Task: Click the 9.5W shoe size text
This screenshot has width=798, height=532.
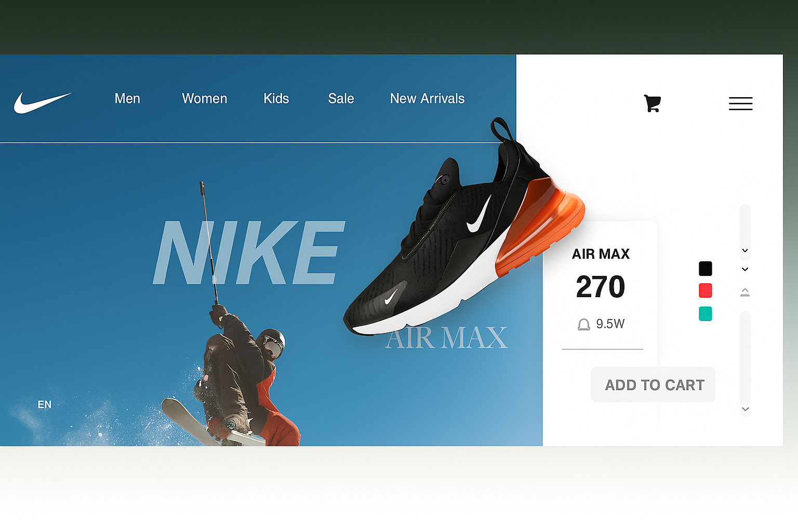Action: coord(610,324)
